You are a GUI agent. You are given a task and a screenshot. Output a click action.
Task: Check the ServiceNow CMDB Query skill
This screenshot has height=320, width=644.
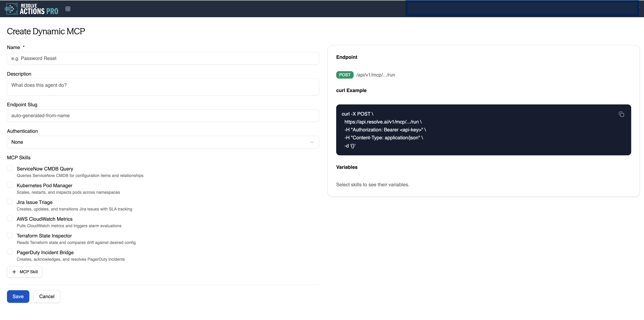pos(10,168)
